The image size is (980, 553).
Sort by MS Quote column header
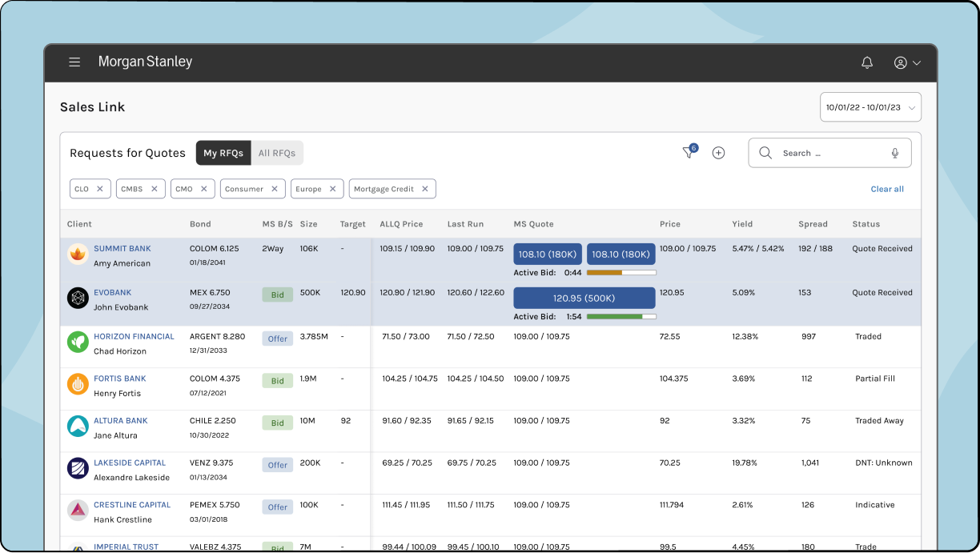pyautogui.click(x=533, y=224)
